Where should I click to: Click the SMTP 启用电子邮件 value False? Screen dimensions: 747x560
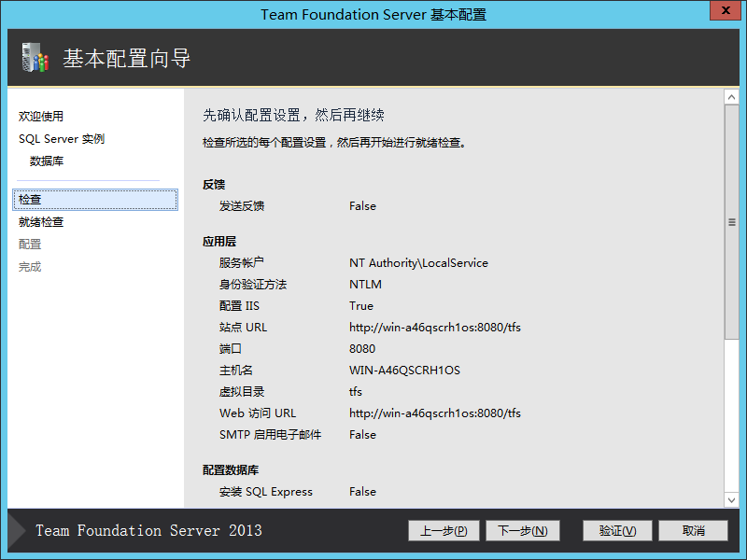click(362, 435)
